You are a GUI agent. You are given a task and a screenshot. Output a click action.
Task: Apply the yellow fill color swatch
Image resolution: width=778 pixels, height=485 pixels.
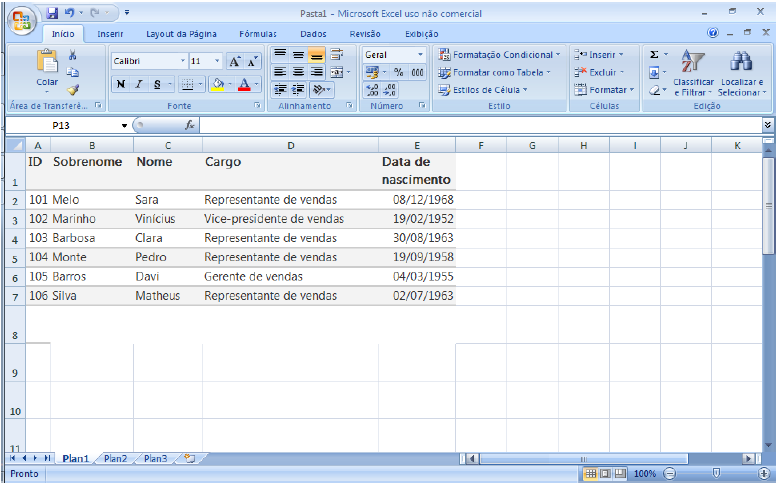pos(218,84)
